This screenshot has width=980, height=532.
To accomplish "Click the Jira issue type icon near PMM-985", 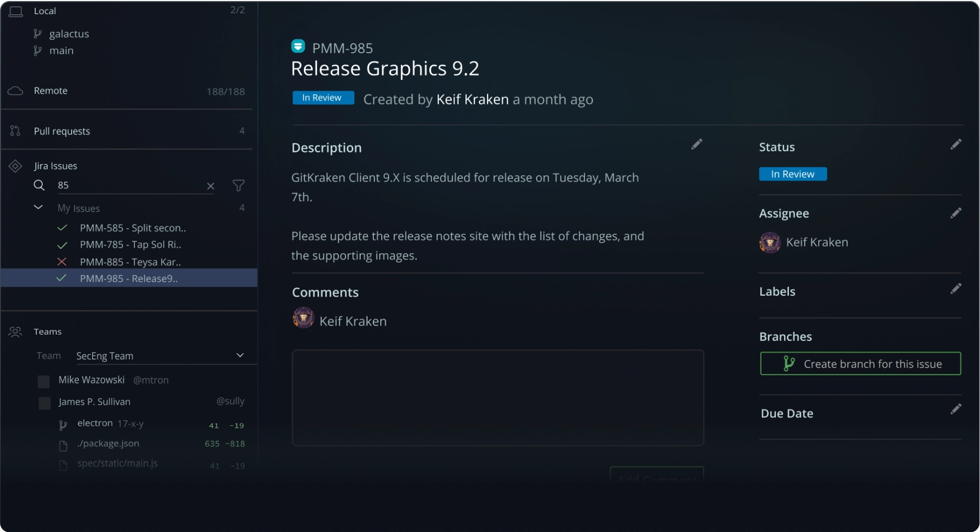I will (x=298, y=46).
